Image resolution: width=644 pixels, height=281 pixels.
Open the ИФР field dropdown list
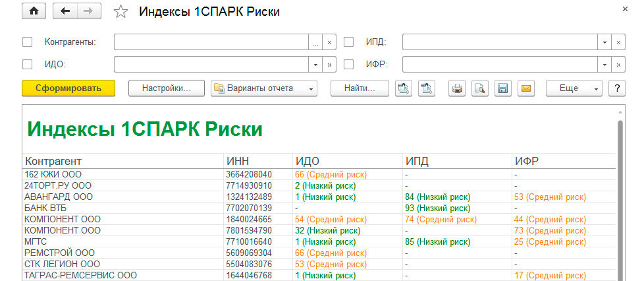[604, 65]
